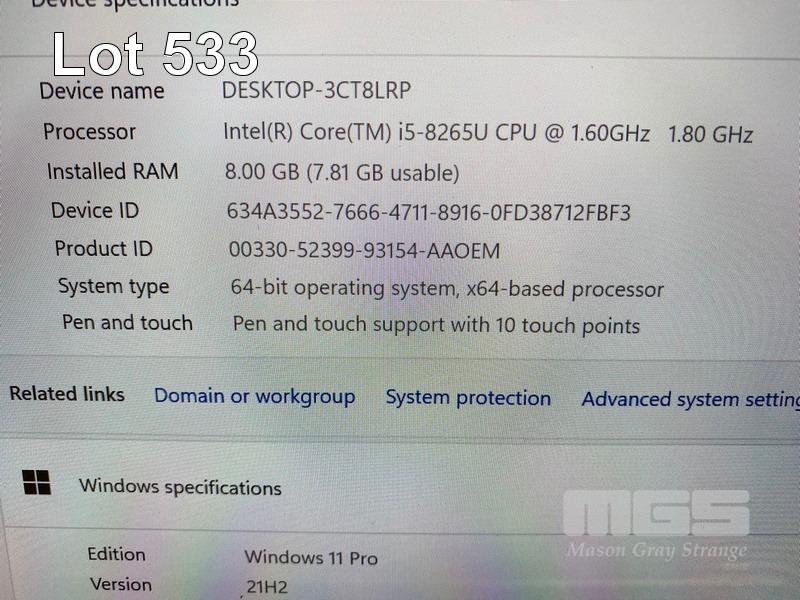Click the Installed RAM label
This screenshot has height=600, width=800.
click(x=112, y=171)
